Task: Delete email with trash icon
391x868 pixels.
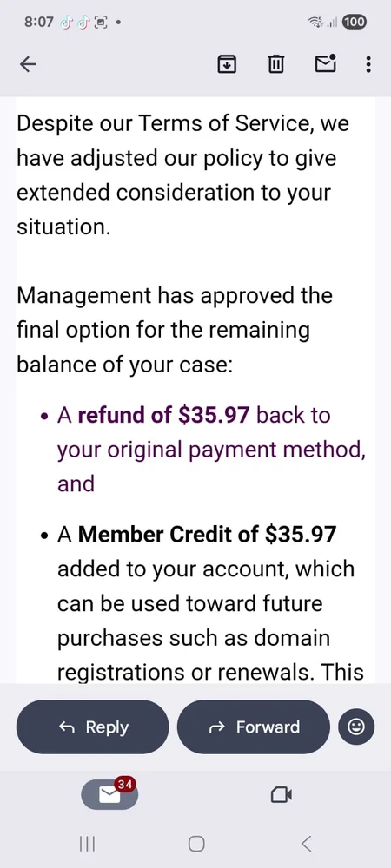Action: [x=275, y=65]
